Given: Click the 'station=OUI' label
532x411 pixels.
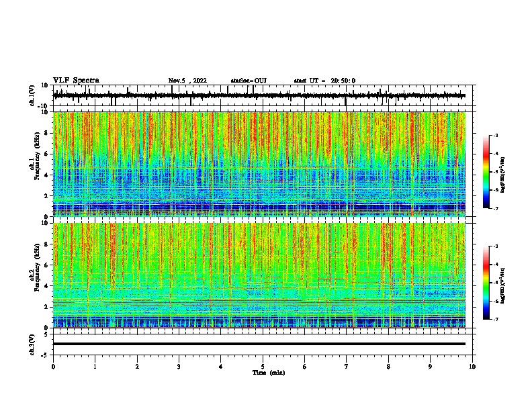Looking at the screenshot, I should click(x=249, y=81).
